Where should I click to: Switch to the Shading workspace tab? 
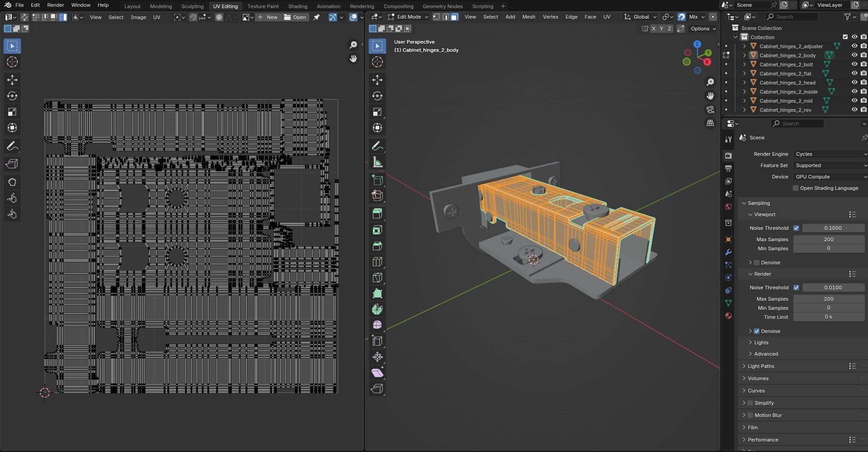tap(297, 6)
